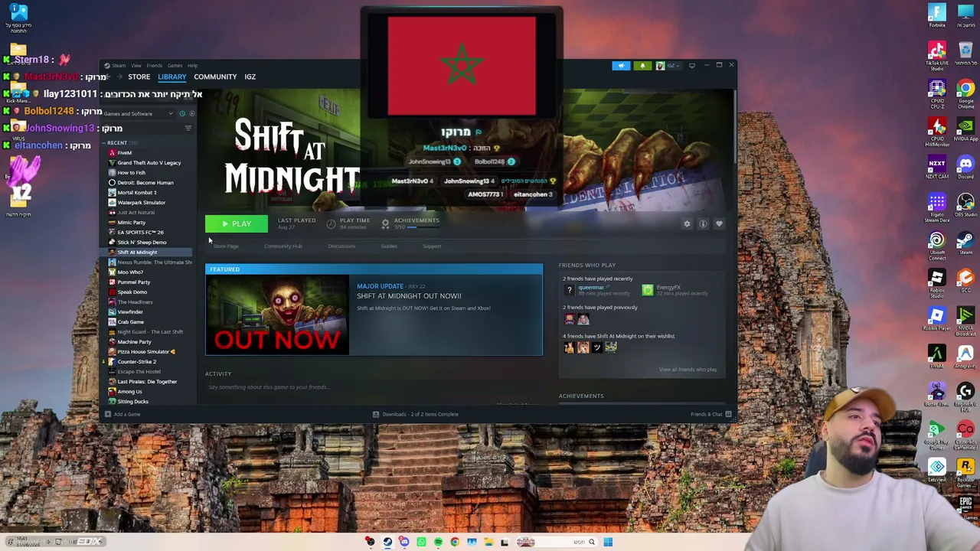Screen dimensions: 980x551
Task: Open the COMMUNITY tab
Action: (215, 77)
